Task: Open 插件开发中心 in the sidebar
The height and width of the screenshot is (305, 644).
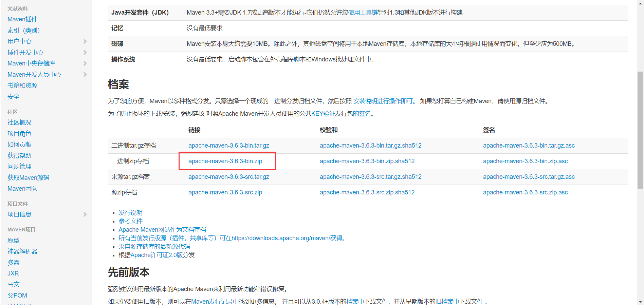Action: click(x=25, y=53)
